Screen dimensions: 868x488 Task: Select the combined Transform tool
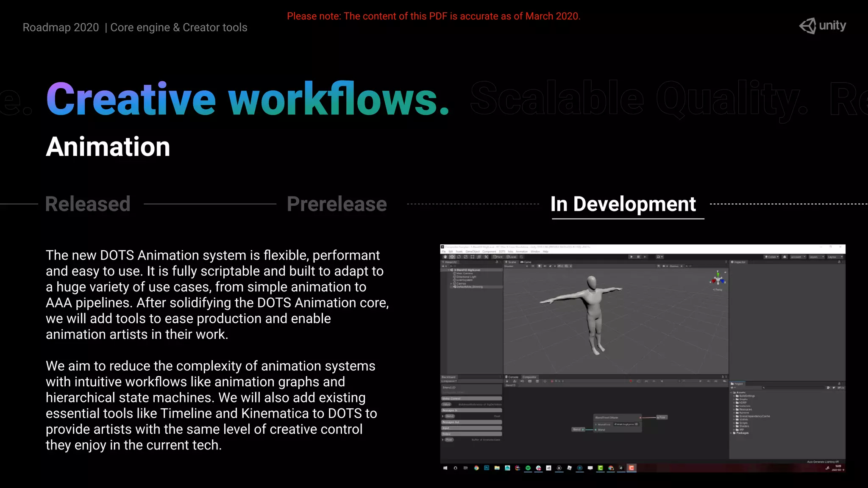pyautogui.click(x=479, y=257)
